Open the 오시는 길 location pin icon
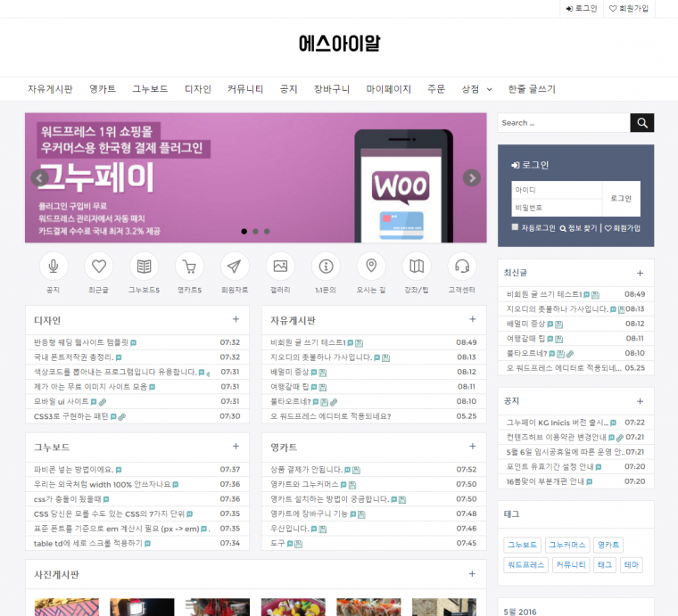 pyautogui.click(x=371, y=266)
